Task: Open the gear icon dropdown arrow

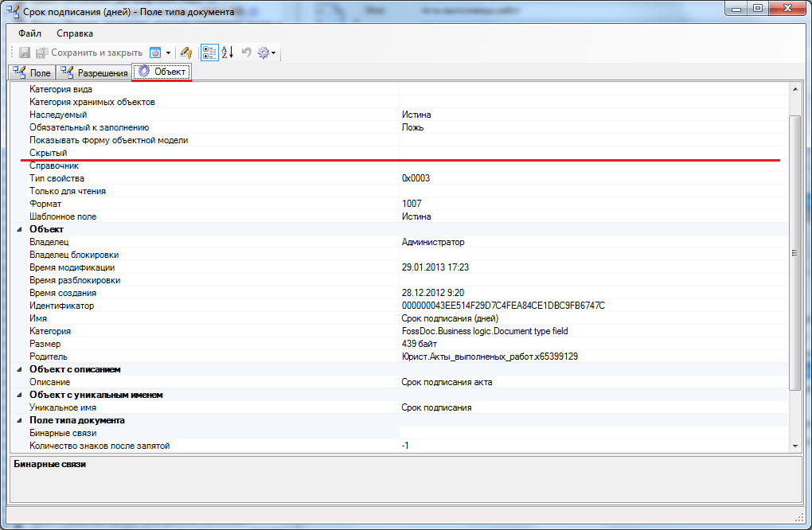Action: point(274,53)
